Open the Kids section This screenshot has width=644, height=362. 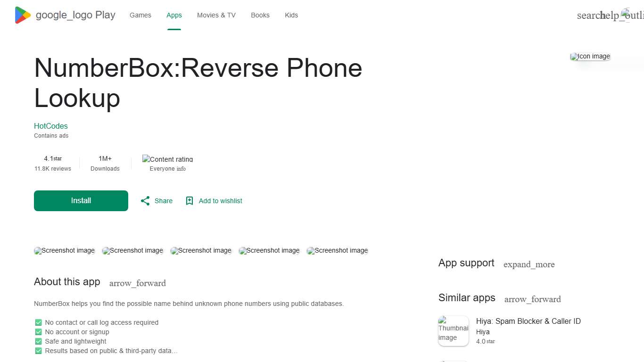(291, 15)
